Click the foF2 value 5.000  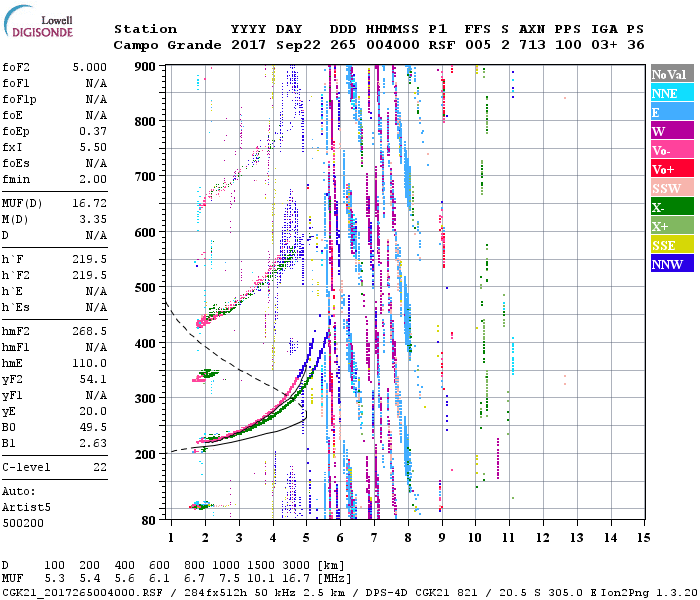(90, 67)
